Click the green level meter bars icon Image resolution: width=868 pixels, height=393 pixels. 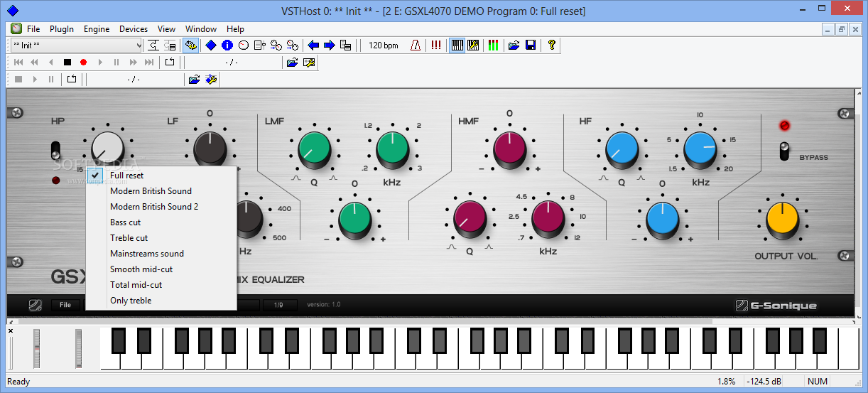click(x=493, y=45)
